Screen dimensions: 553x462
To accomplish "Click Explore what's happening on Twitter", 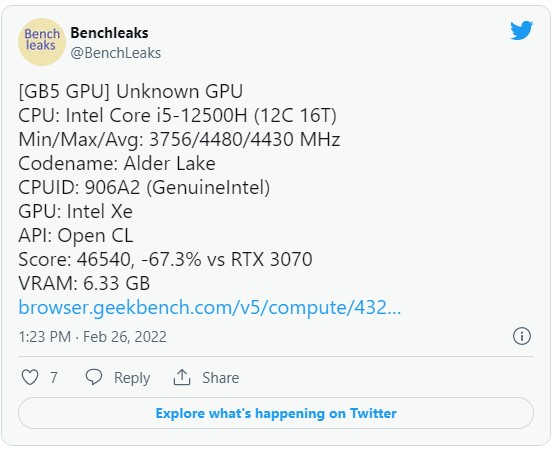I will pyautogui.click(x=276, y=413).
